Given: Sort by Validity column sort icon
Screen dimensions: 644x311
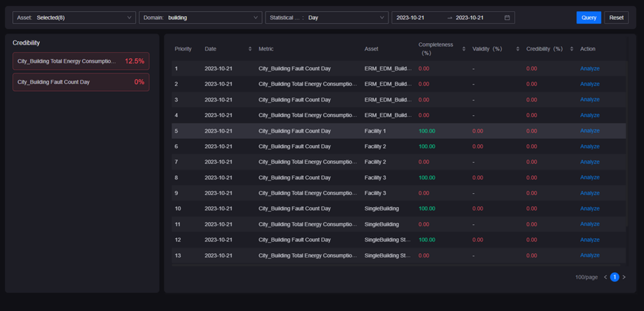Looking at the screenshot, I should pos(518,49).
